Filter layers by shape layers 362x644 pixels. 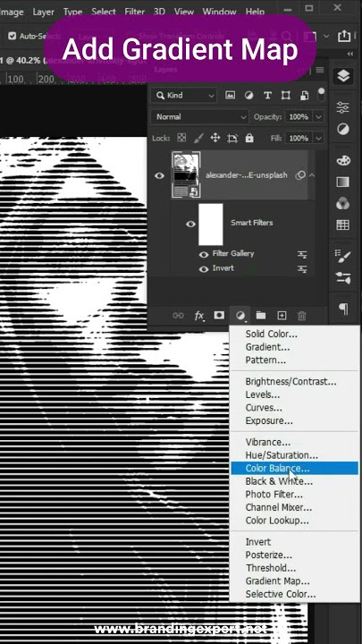286,96
